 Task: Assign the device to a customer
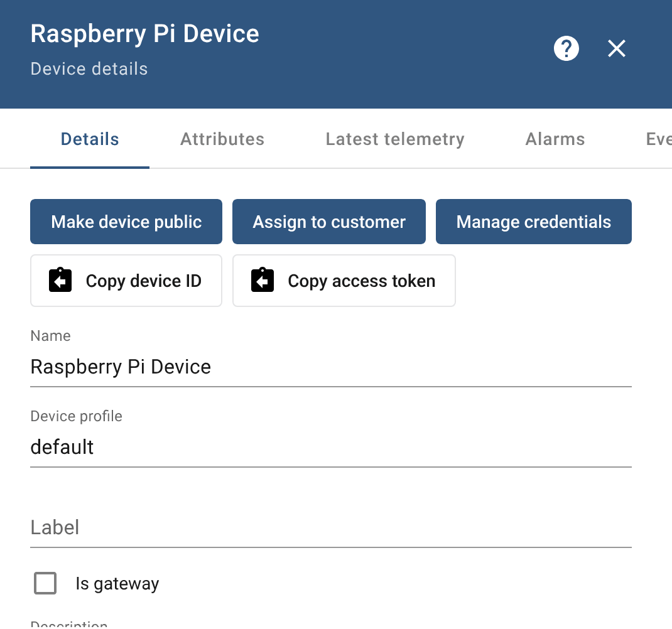pyautogui.click(x=328, y=221)
